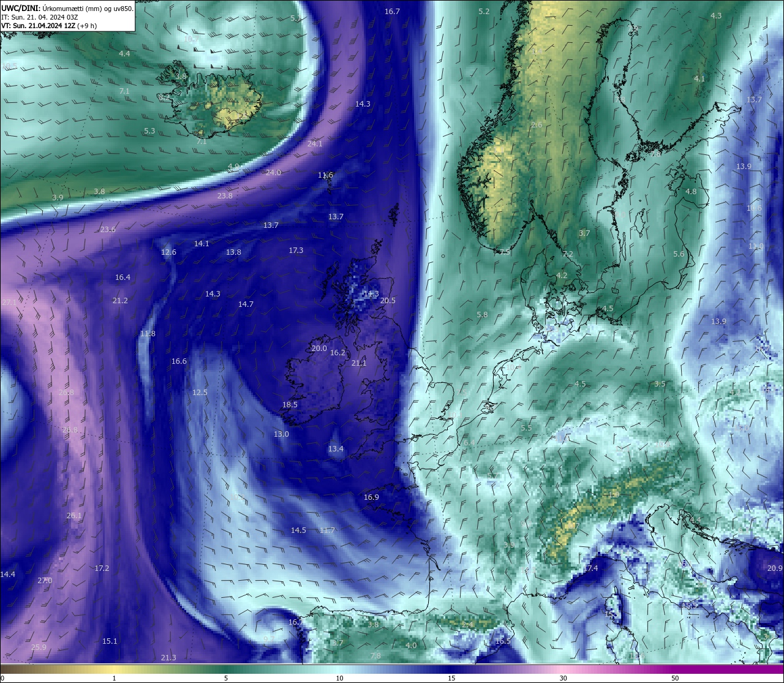Click the 20.9 value at the right edge
This screenshot has height=683, width=784.
(x=775, y=568)
